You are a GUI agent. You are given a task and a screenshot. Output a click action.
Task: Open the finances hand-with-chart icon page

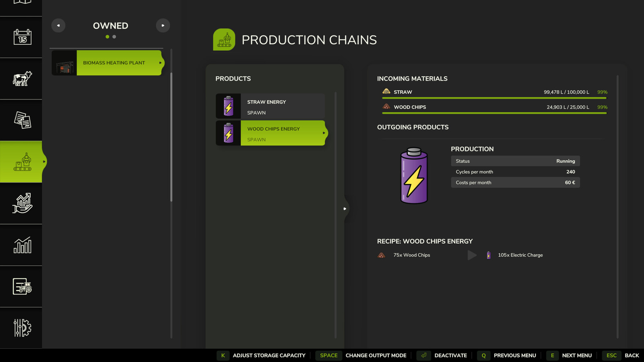(x=22, y=203)
